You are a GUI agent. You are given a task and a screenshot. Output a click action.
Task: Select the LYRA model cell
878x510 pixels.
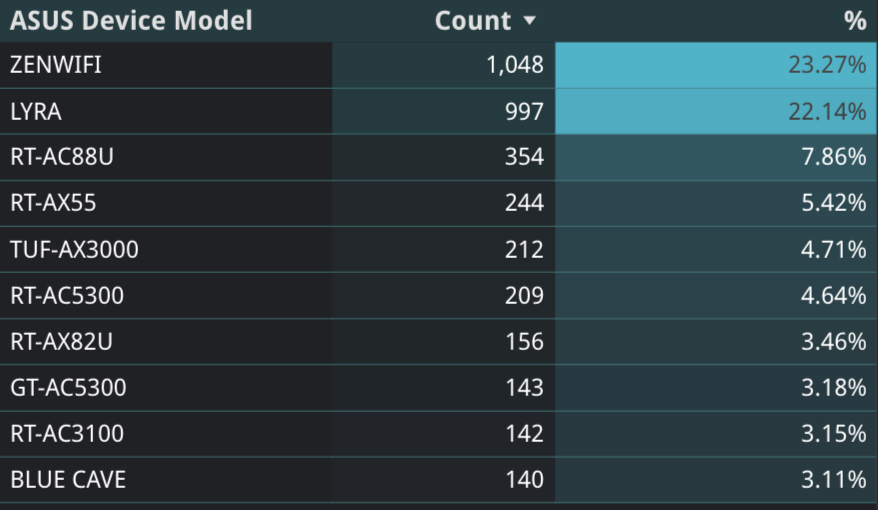click(x=36, y=112)
